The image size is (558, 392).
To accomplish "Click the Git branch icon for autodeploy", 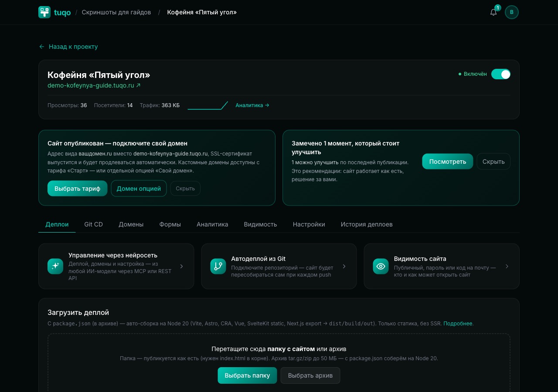I will pos(218,266).
